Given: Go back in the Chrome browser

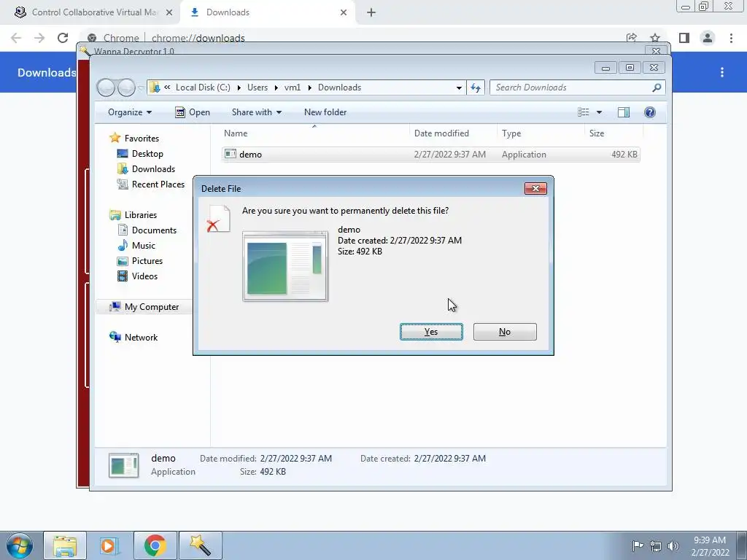Looking at the screenshot, I should click(16, 38).
